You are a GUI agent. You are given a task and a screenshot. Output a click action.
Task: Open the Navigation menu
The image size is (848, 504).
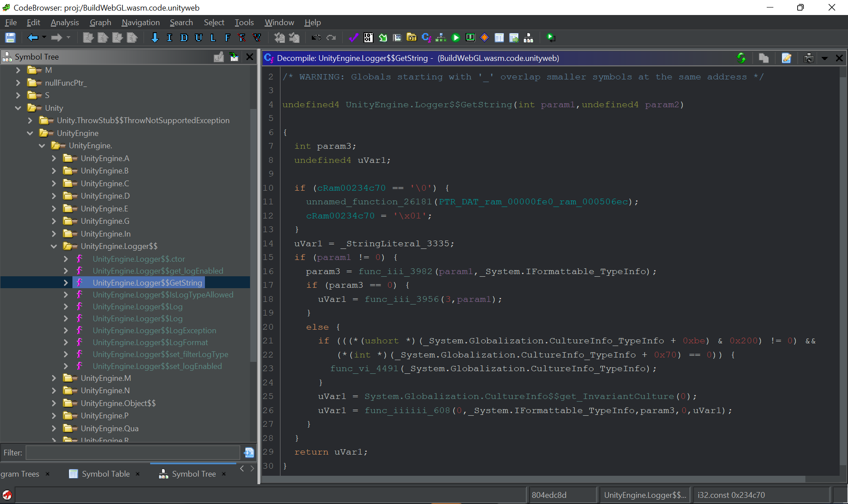tap(140, 23)
